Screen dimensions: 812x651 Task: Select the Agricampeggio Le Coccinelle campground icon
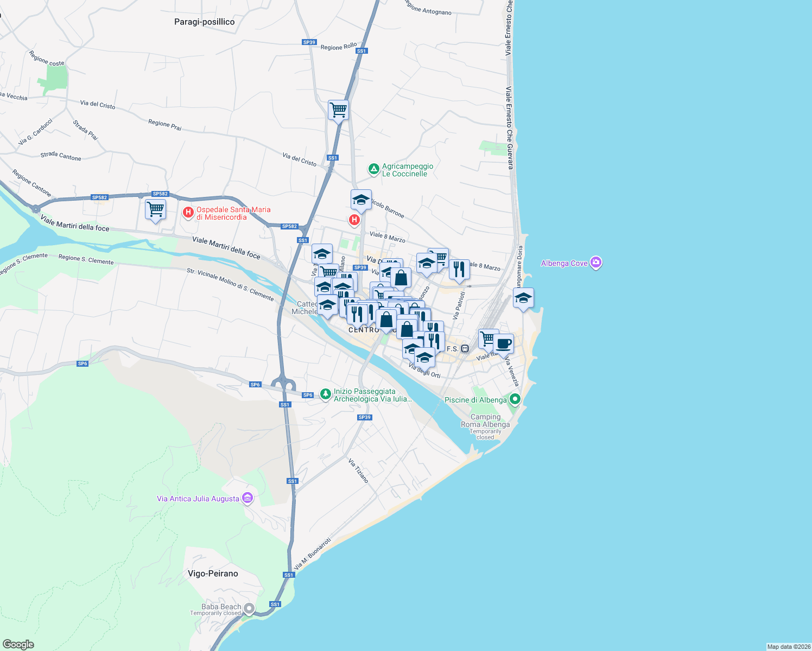[x=374, y=169]
